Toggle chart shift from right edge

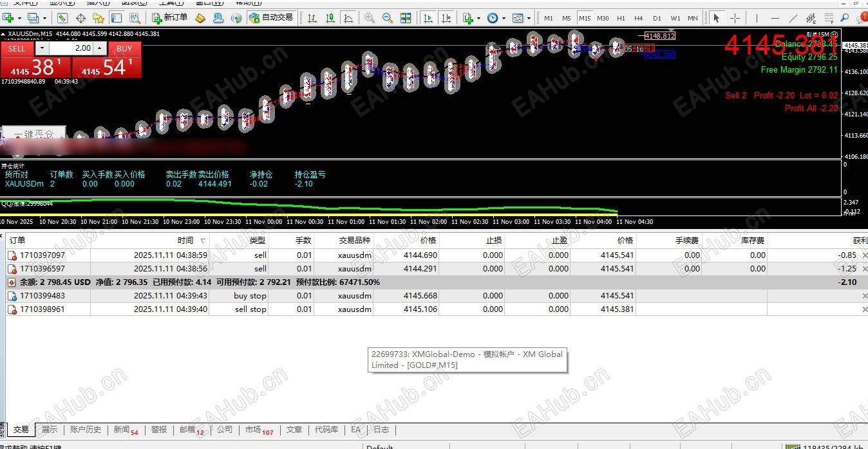click(x=445, y=18)
